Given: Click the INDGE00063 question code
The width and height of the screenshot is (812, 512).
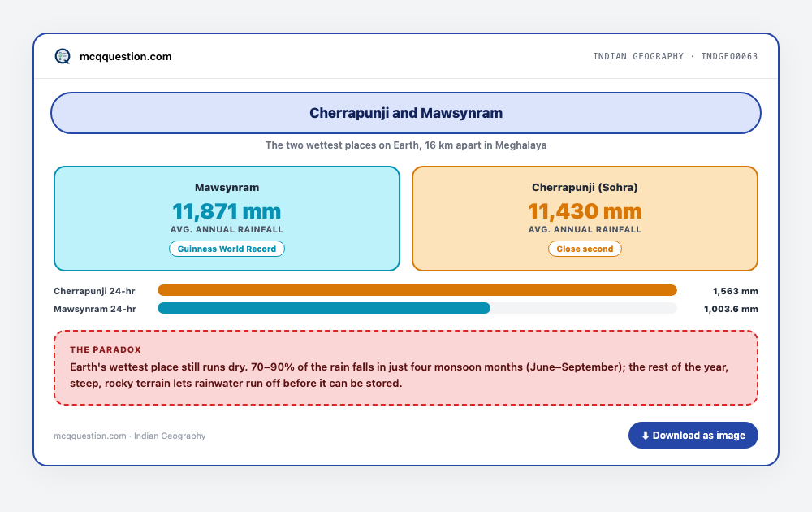Looking at the screenshot, I should pyautogui.click(x=729, y=57).
